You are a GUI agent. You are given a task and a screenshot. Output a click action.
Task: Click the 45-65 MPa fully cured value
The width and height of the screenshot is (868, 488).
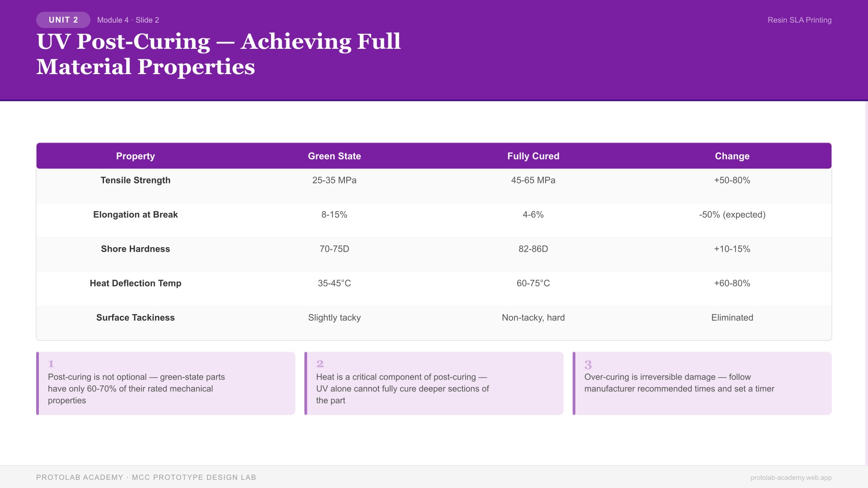tap(533, 180)
